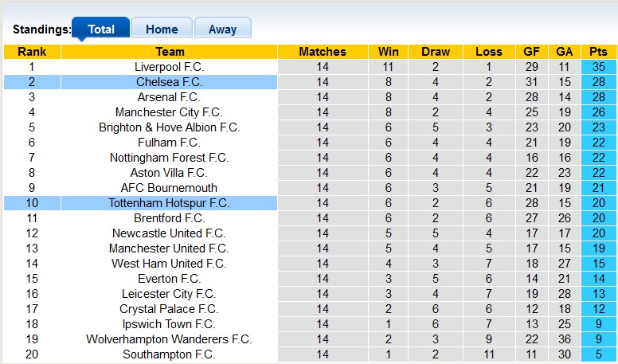Click Arsenal F.C. in the table

click(x=169, y=97)
